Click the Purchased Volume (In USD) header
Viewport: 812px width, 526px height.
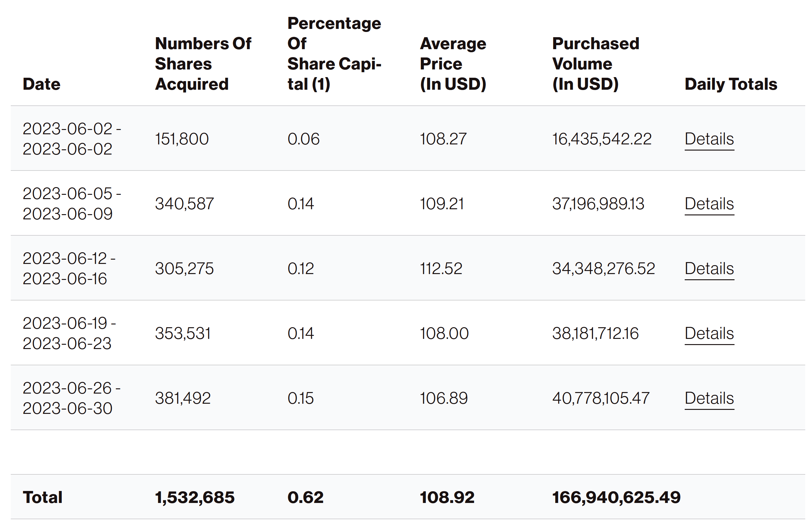(x=595, y=64)
